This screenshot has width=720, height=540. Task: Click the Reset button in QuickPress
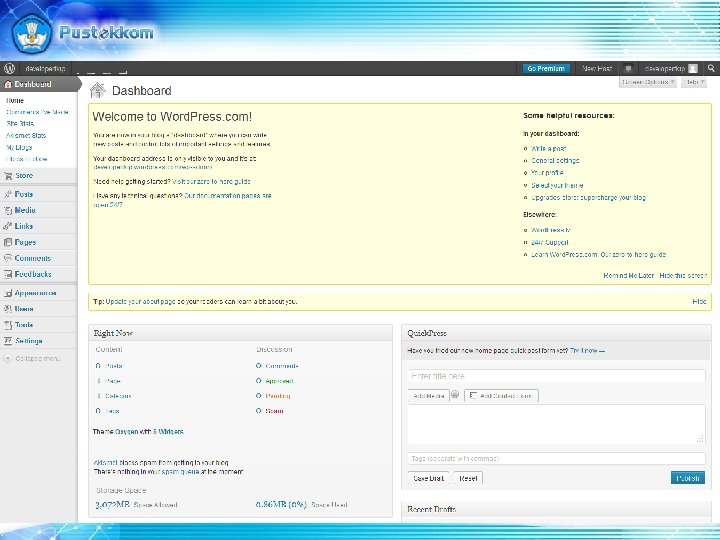coord(468,478)
